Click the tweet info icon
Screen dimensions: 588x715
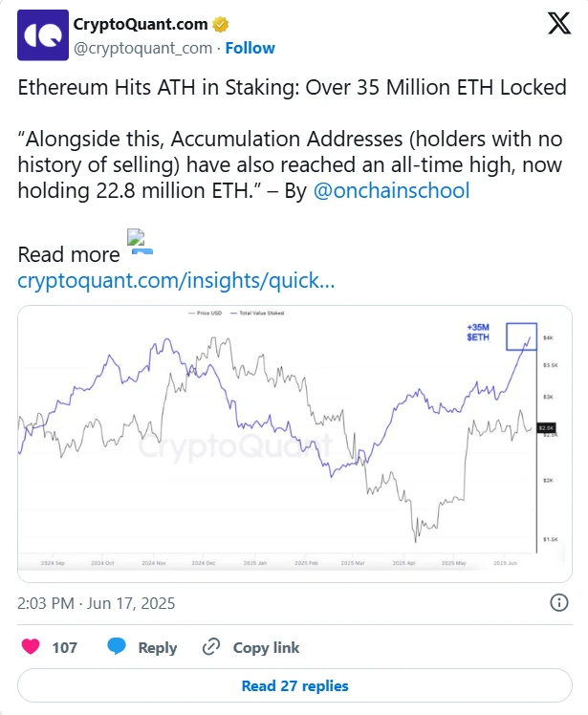pyautogui.click(x=560, y=603)
